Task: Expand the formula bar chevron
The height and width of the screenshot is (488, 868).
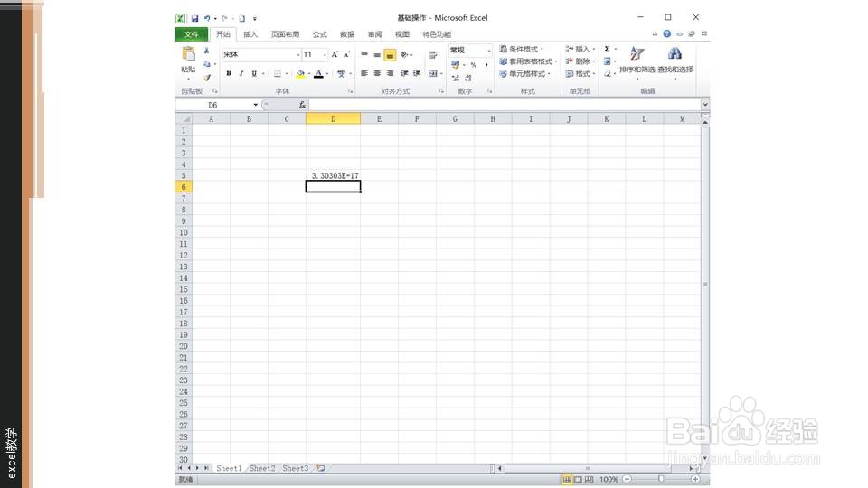Action: (704, 105)
